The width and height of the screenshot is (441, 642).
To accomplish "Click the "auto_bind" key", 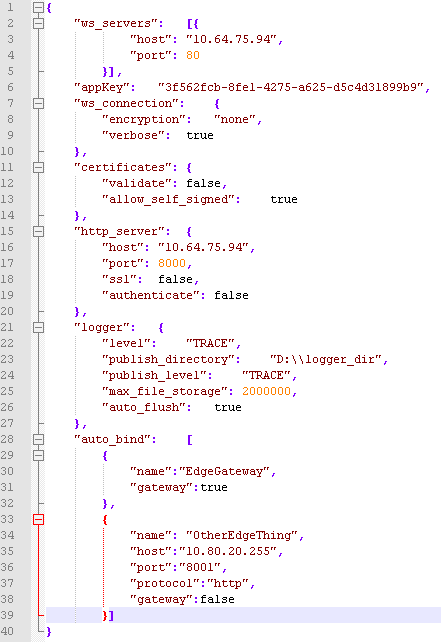I will [x=113, y=439].
